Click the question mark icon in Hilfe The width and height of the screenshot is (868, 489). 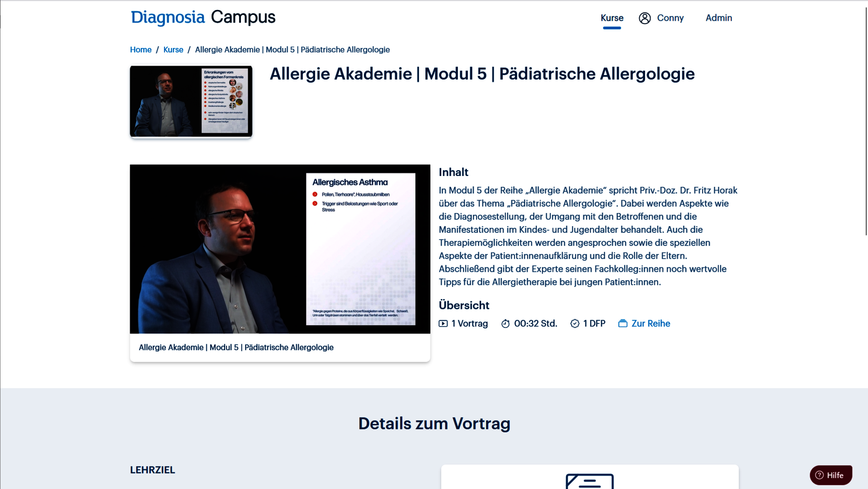819,475
